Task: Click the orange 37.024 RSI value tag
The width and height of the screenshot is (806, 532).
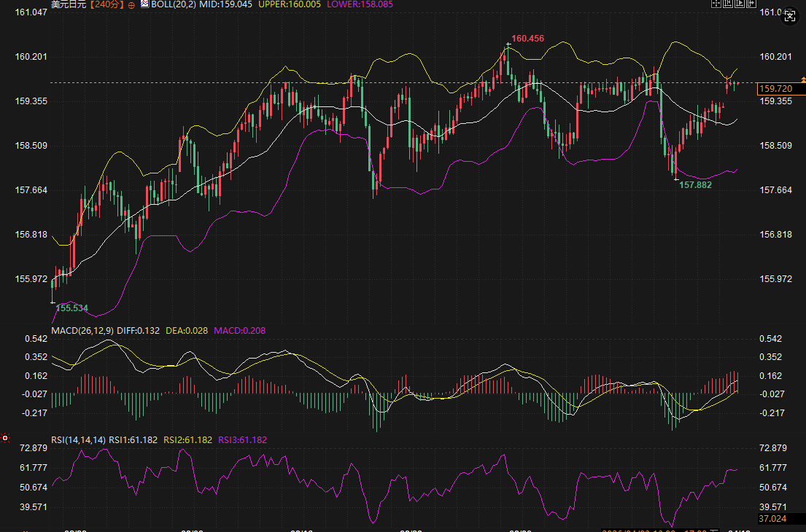Action: coord(773,519)
